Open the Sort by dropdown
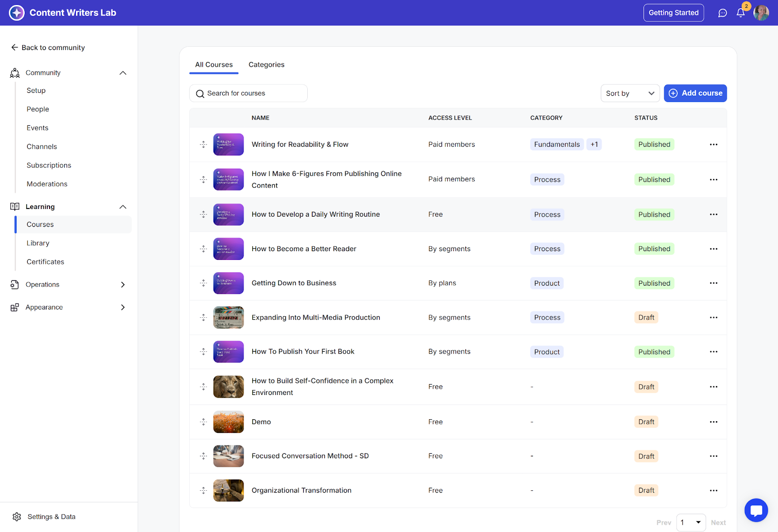 (x=630, y=93)
